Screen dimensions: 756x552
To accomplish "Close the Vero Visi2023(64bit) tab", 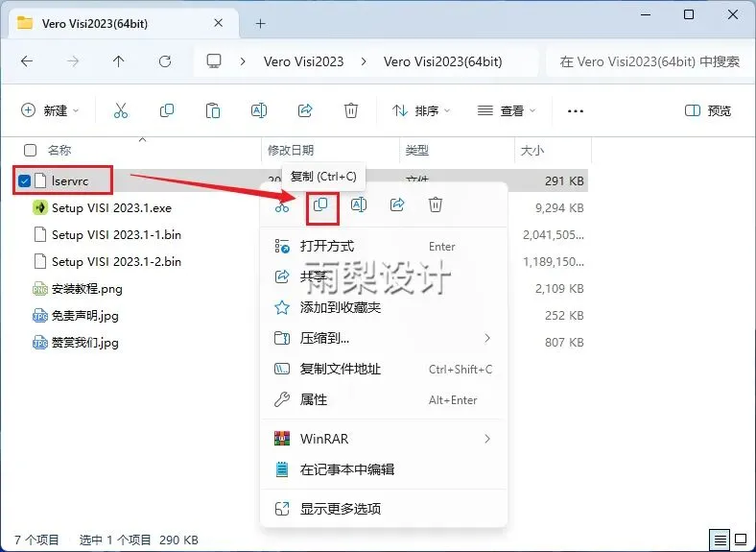I will 219,23.
